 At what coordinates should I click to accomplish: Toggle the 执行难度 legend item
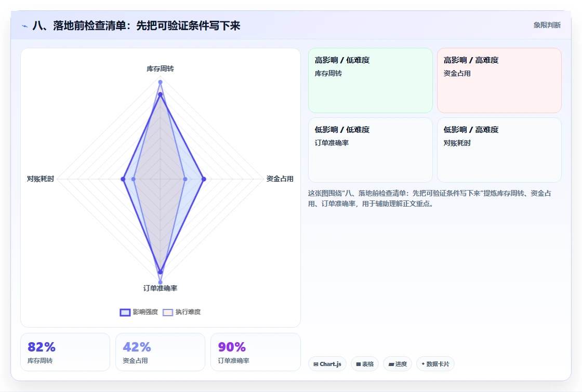point(181,312)
